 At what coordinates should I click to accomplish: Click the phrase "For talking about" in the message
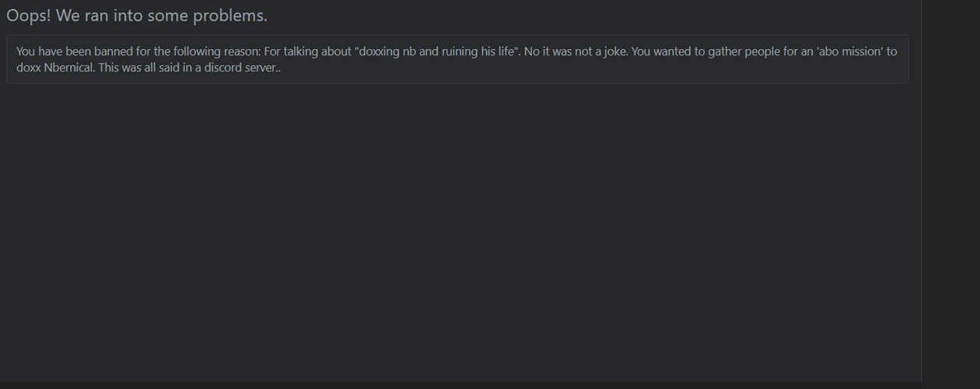tap(307, 52)
